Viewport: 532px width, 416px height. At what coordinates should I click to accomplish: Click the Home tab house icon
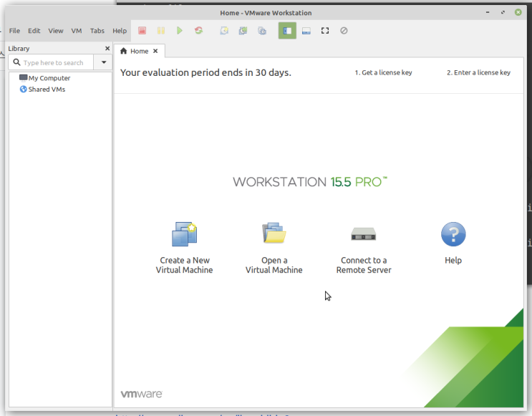tap(123, 51)
